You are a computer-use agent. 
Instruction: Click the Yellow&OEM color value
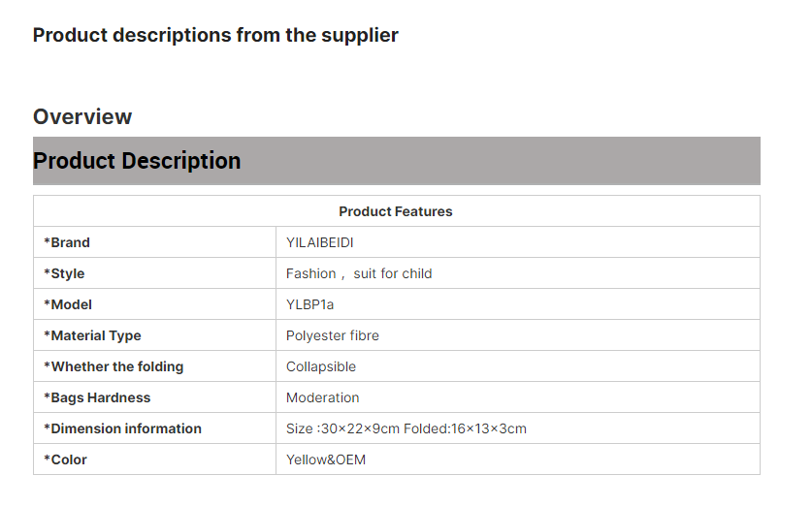[x=325, y=459]
